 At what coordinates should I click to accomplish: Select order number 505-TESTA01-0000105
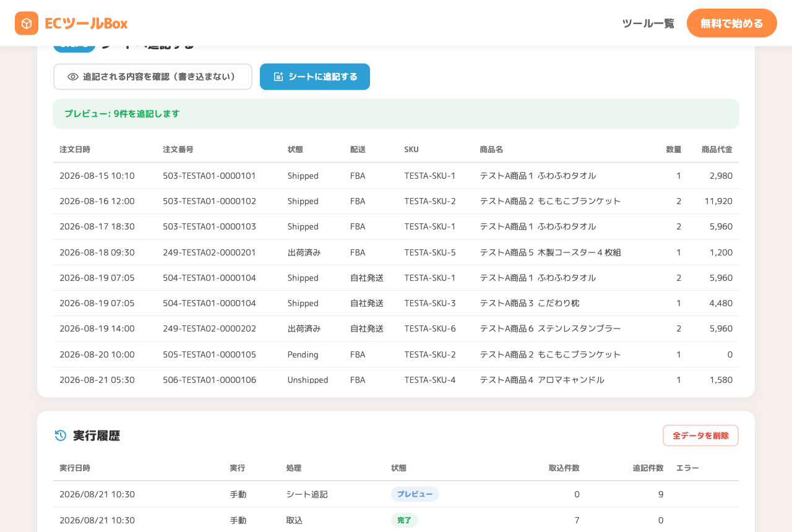(209, 354)
